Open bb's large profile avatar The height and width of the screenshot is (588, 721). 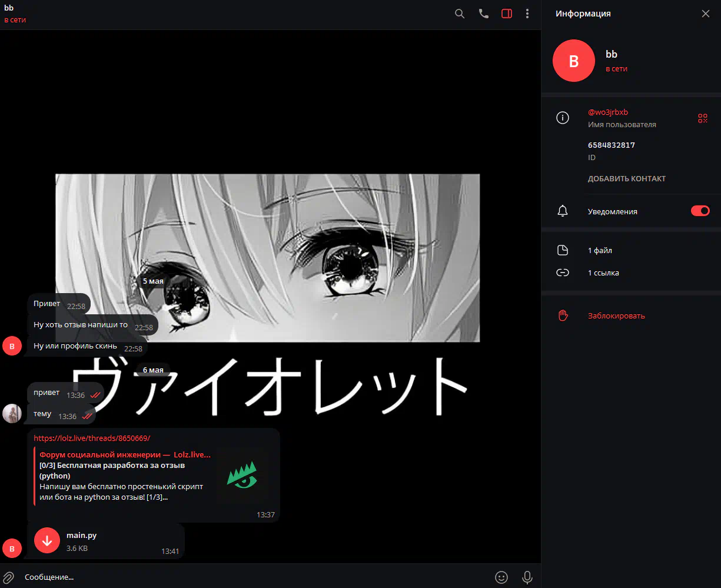[574, 61]
